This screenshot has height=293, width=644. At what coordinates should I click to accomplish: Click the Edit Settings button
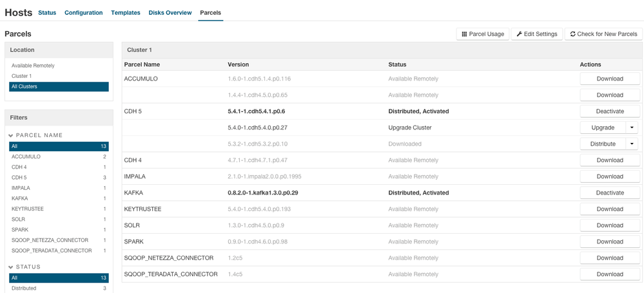[537, 34]
